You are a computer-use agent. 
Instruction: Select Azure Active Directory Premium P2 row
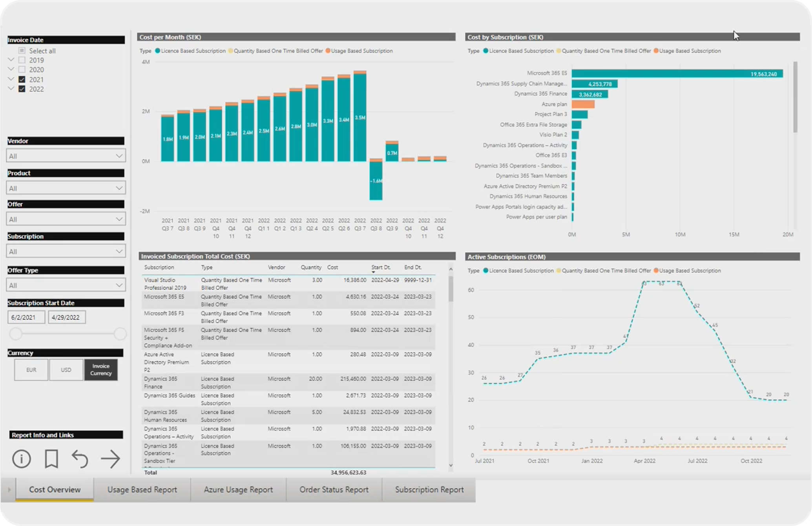tap(288, 362)
